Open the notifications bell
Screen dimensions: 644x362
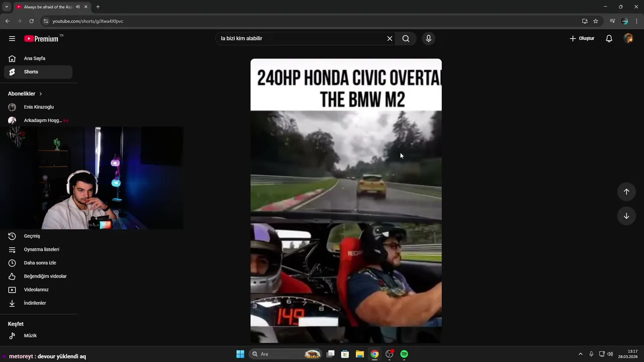(x=609, y=39)
